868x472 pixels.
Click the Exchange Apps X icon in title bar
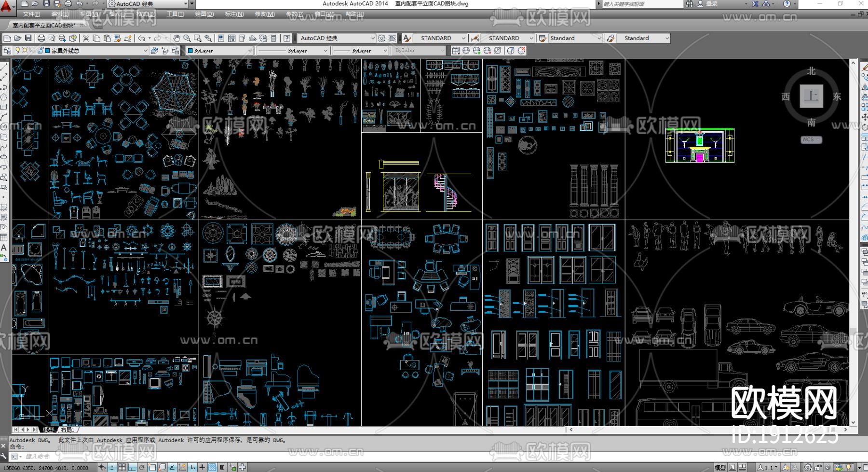point(755,4)
